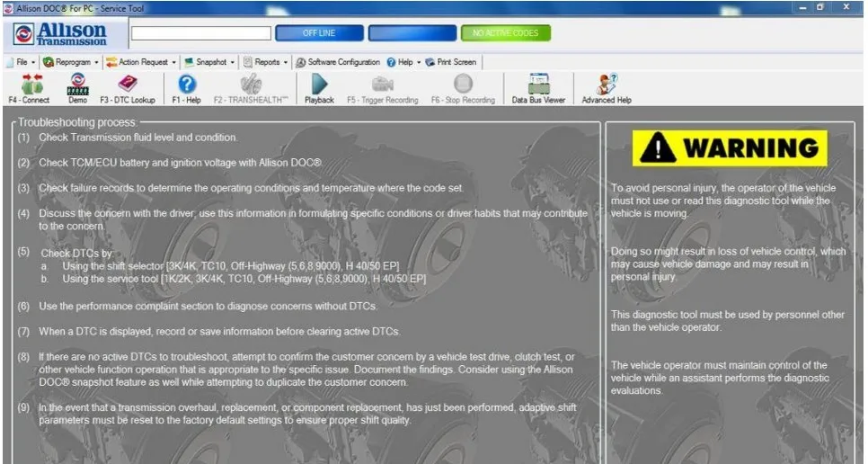Screen dimensions: 868x464
Task: Maximize the Allison DOC window
Action: tap(821, 8)
